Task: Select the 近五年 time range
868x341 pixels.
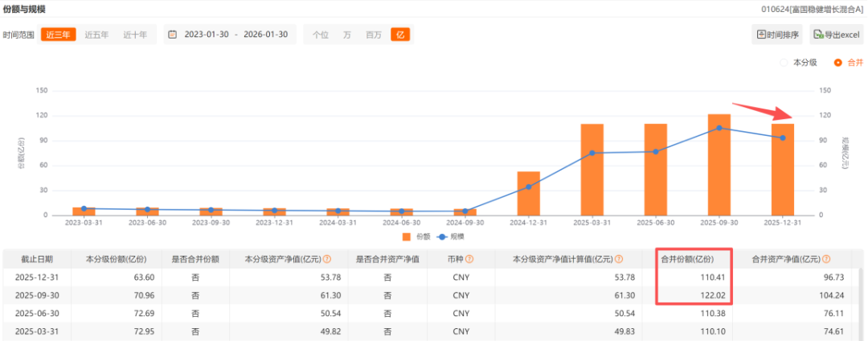Action: 96,35
